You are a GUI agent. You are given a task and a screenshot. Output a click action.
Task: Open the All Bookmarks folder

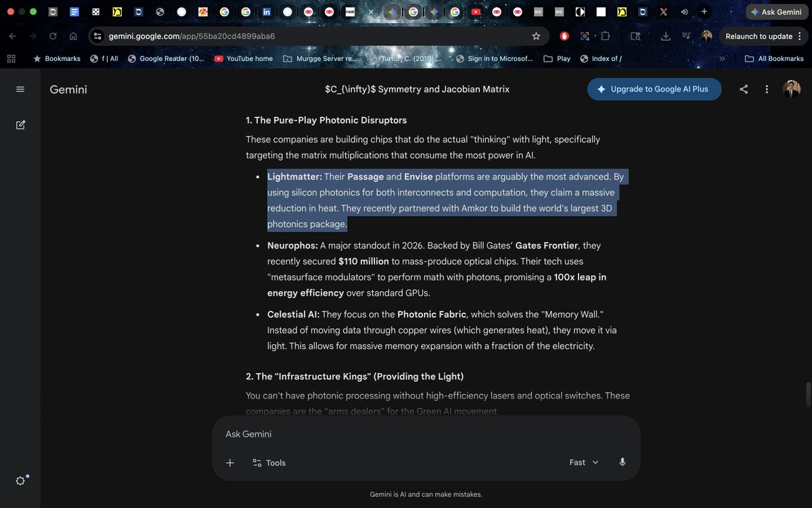click(774, 59)
